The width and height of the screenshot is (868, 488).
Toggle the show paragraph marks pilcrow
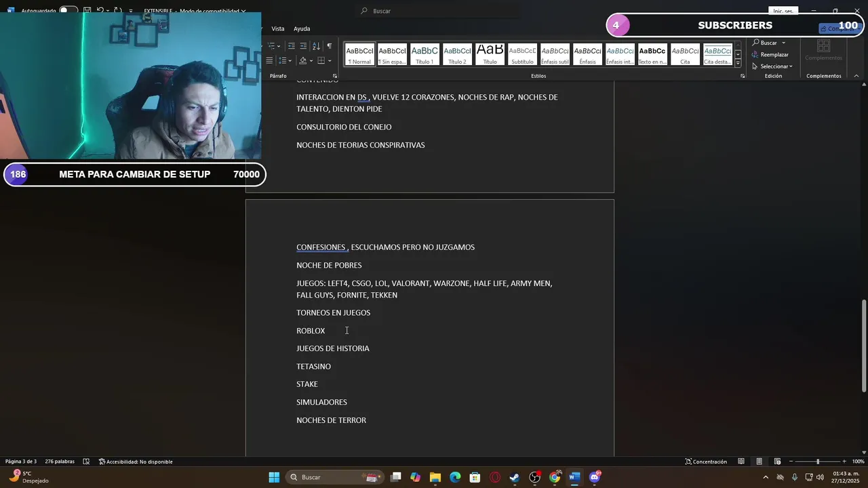[329, 46]
